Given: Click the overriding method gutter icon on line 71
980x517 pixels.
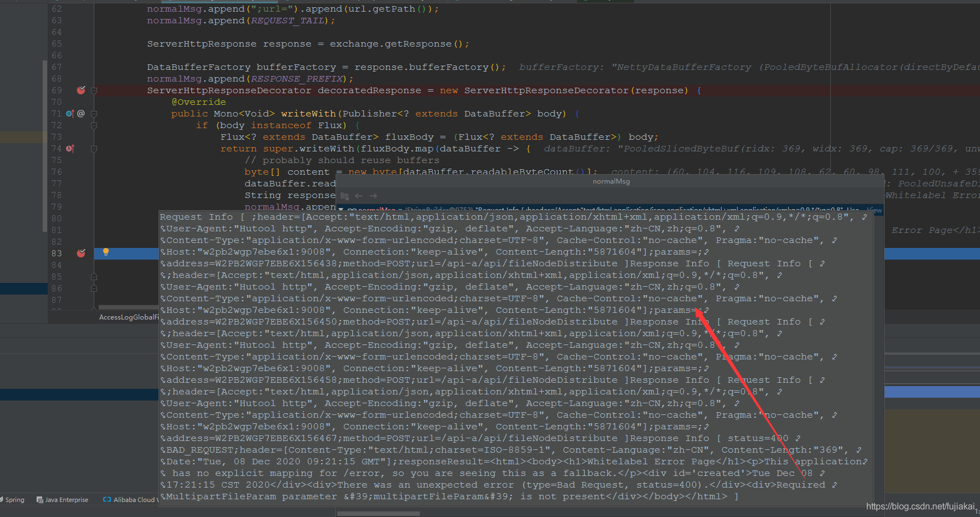Looking at the screenshot, I should tap(69, 114).
